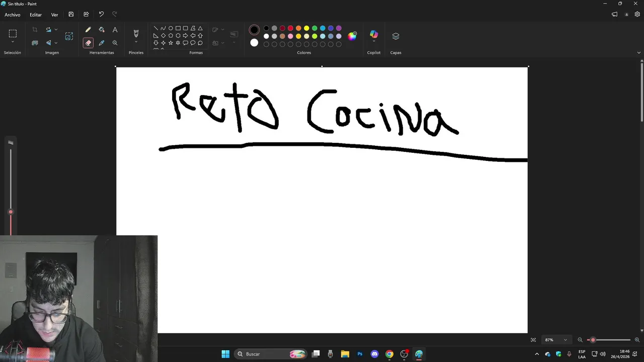Choose the right arrow shape
Image resolution: width=644 pixels, height=362 pixels.
pos(185,36)
